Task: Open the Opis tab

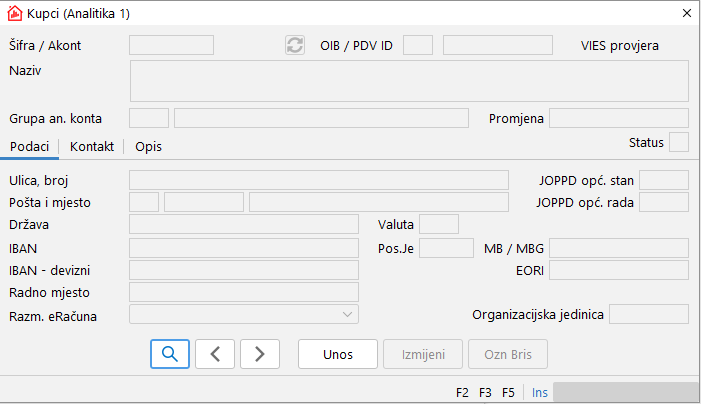Action: 149,146
